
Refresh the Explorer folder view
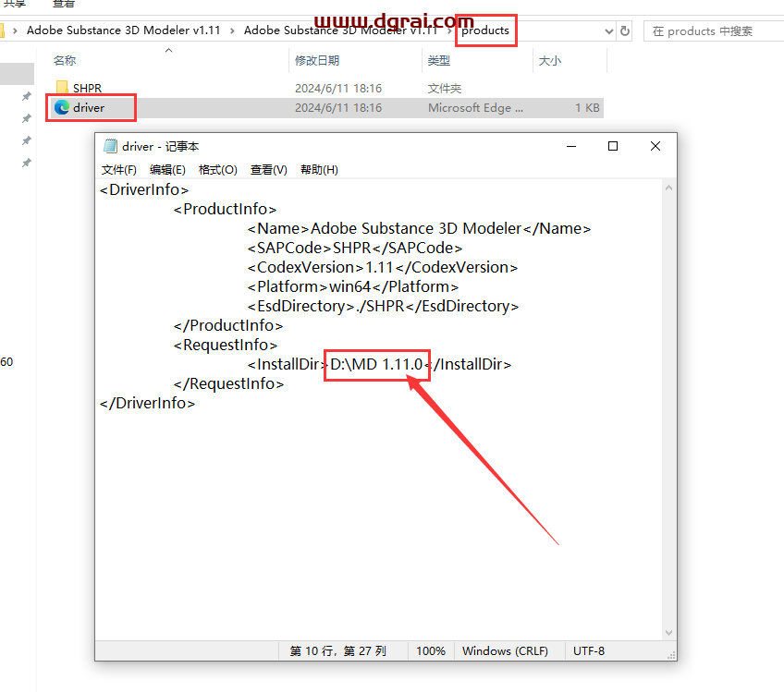[625, 31]
